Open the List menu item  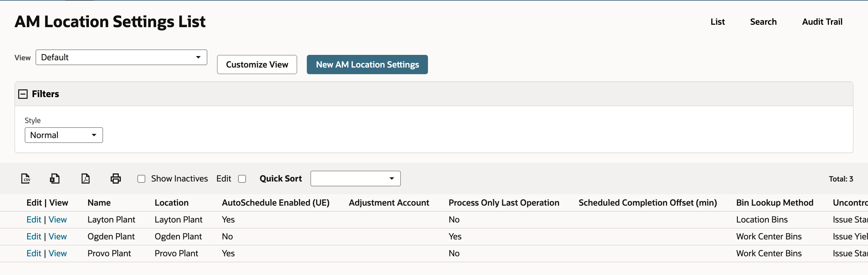pyautogui.click(x=717, y=22)
